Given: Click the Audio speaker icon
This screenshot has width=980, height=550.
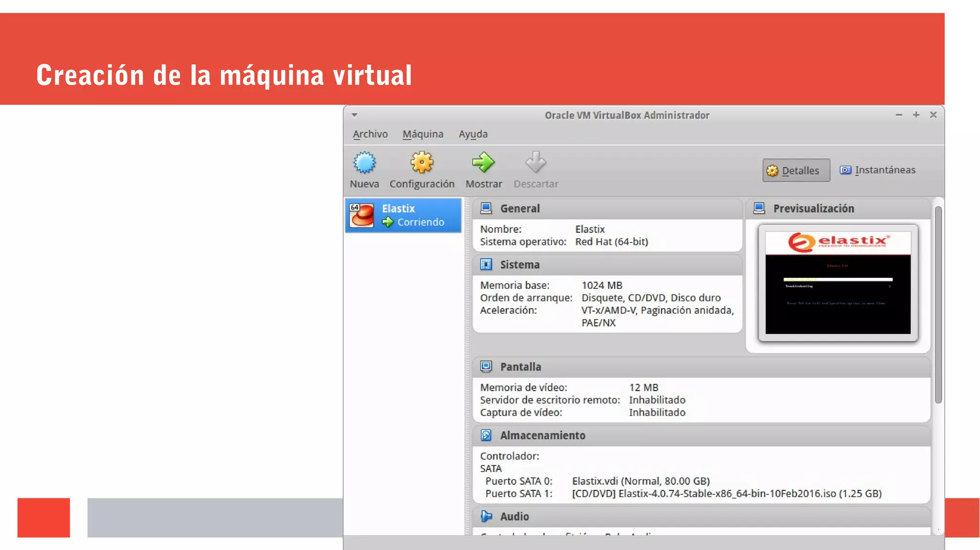Looking at the screenshot, I should click(x=486, y=517).
